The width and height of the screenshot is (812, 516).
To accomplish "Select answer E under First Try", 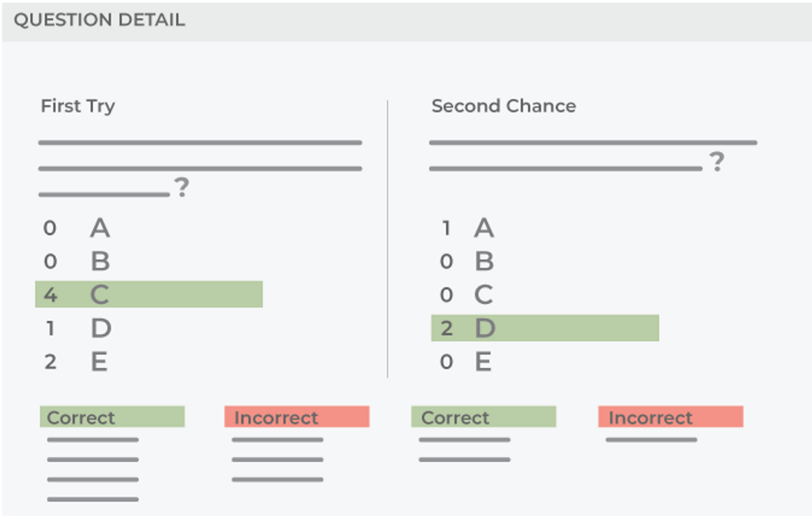I will 99,362.
